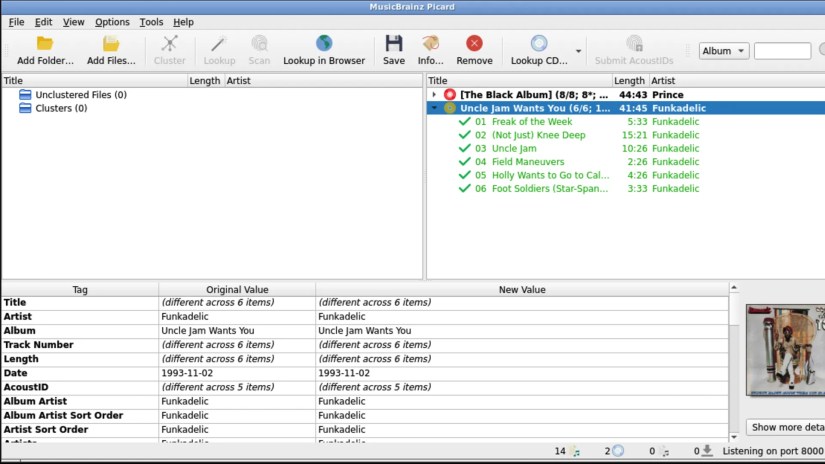Image resolution: width=825 pixels, height=464 pixels.
Task: Click the Save floppy disk icon
Action: point(394,44)
